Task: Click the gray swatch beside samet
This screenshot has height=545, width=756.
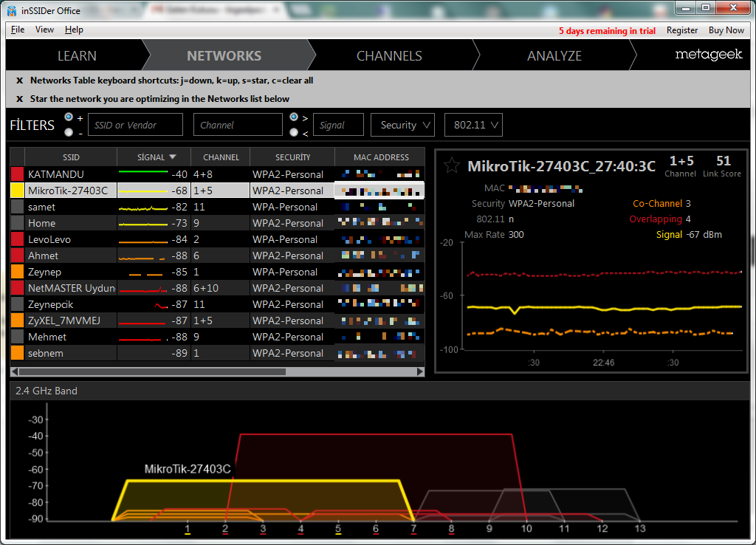Action: coord(18,207)
